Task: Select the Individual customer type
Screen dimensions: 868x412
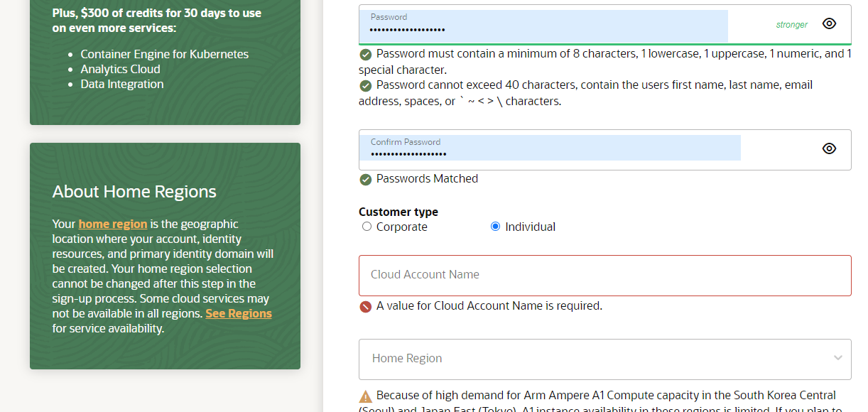Action: pyautogui.click(x=494, y=226)
